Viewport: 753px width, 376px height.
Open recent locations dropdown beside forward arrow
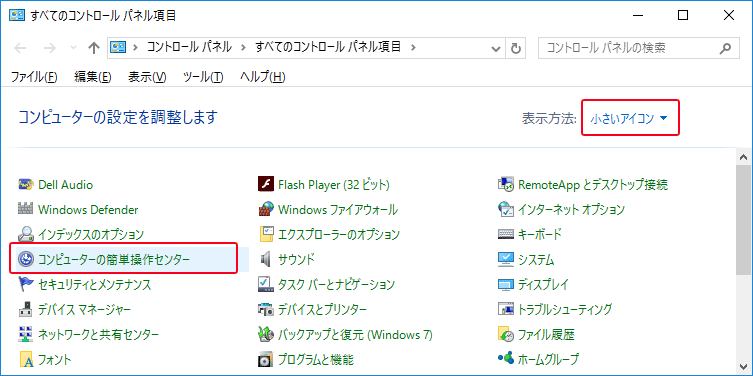coord(73,48)
